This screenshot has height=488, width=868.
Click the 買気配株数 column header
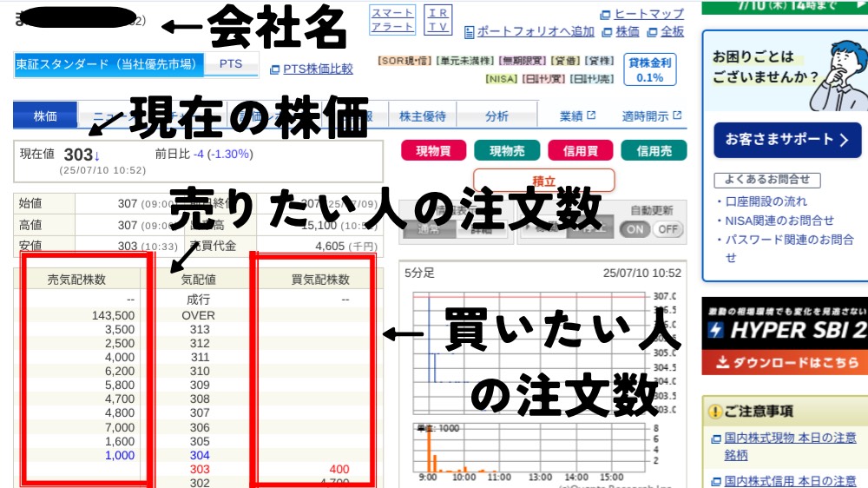coord(320,280)
